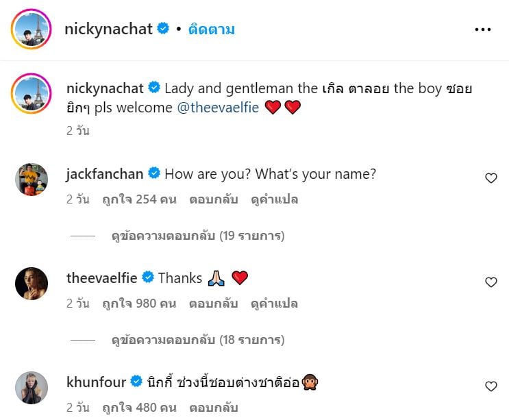Click the ติดตาม follow link
Viewport: 509px width, 420px height.
[x=211, y=29]
